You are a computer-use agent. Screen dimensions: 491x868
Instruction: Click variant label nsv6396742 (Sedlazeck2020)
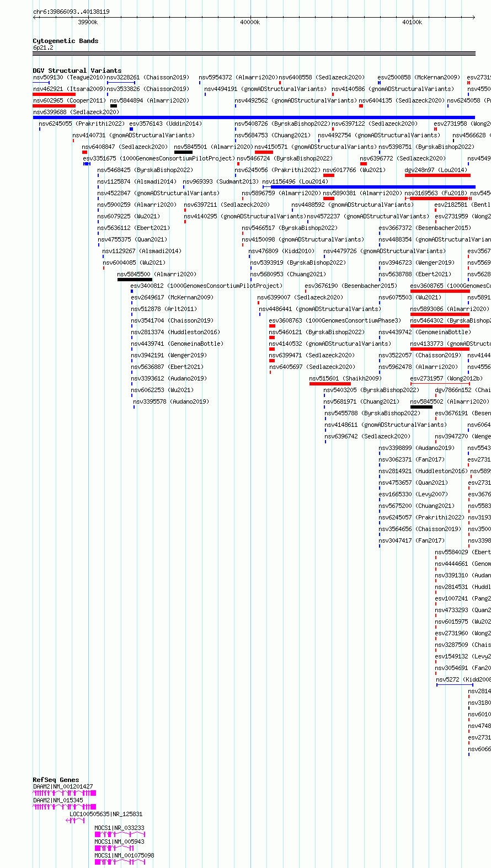pyautogui.click(x=367, y=436)
